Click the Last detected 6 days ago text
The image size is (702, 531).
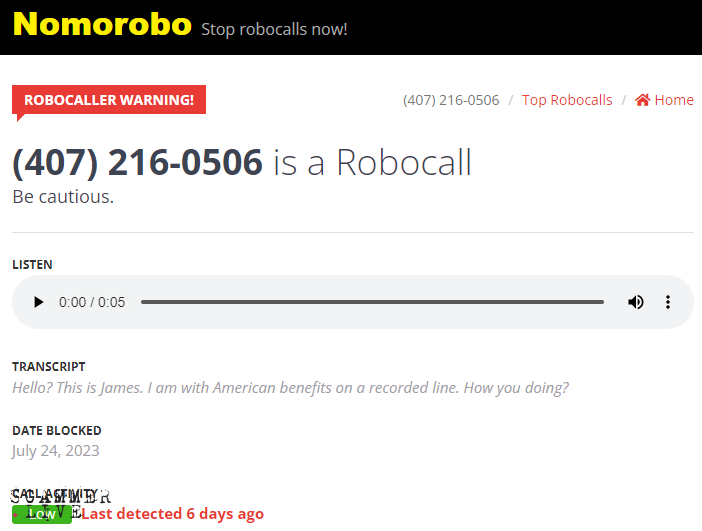tap(172, 514)
